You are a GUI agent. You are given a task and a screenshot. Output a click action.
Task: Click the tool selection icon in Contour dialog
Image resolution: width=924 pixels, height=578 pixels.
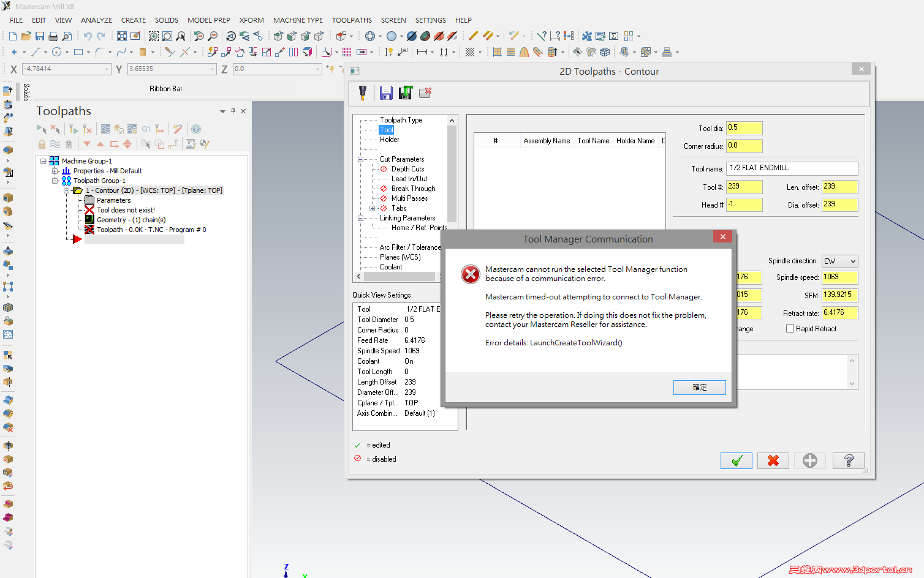point(363,93)
